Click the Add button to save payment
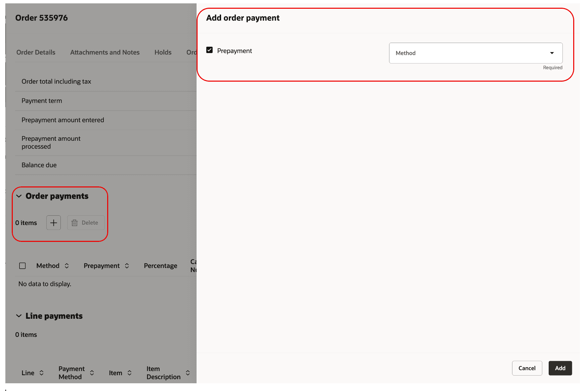Image resolution: width=588 pixels, height=391 pixels. (560, 368)
